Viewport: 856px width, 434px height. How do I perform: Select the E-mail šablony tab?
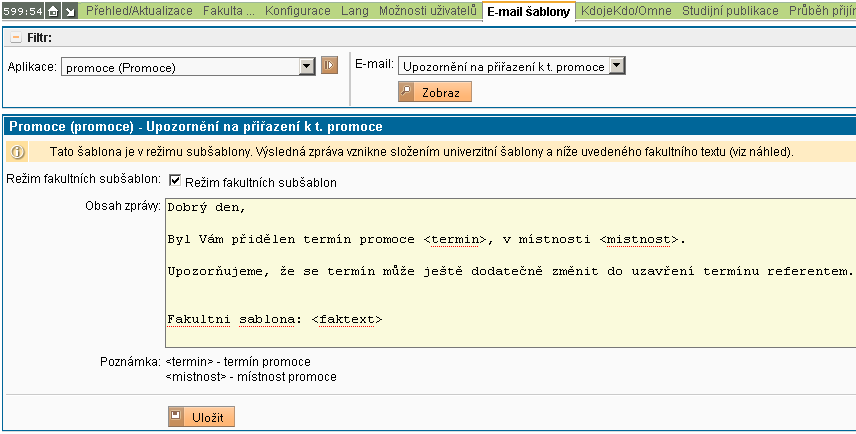pyautogui.click(x=528, y=12)
